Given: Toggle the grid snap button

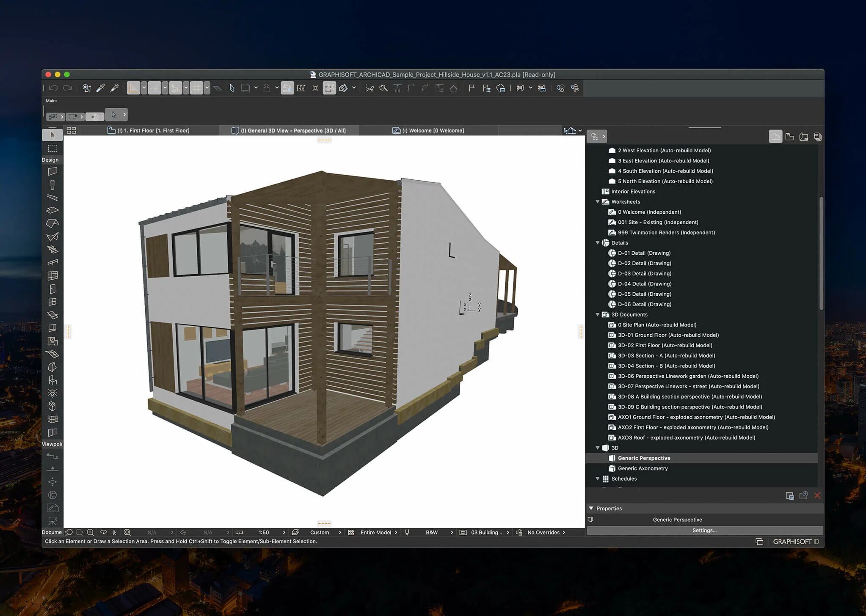Looking at the screenshot, I should (x=196, y=88).
